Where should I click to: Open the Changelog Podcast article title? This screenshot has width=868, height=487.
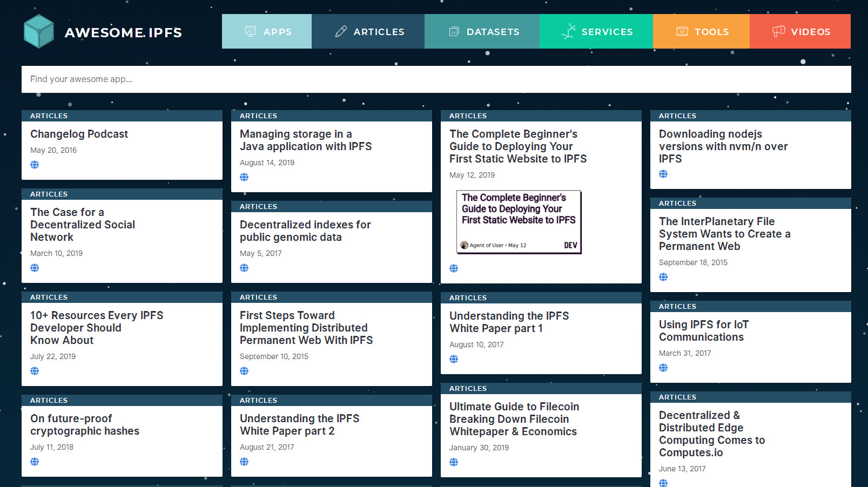coord(79,134)
